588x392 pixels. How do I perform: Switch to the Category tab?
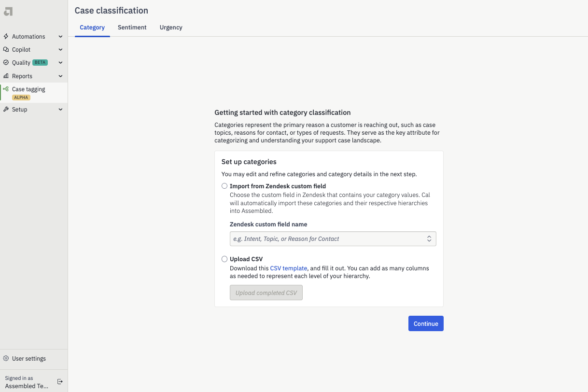[92, 28]
